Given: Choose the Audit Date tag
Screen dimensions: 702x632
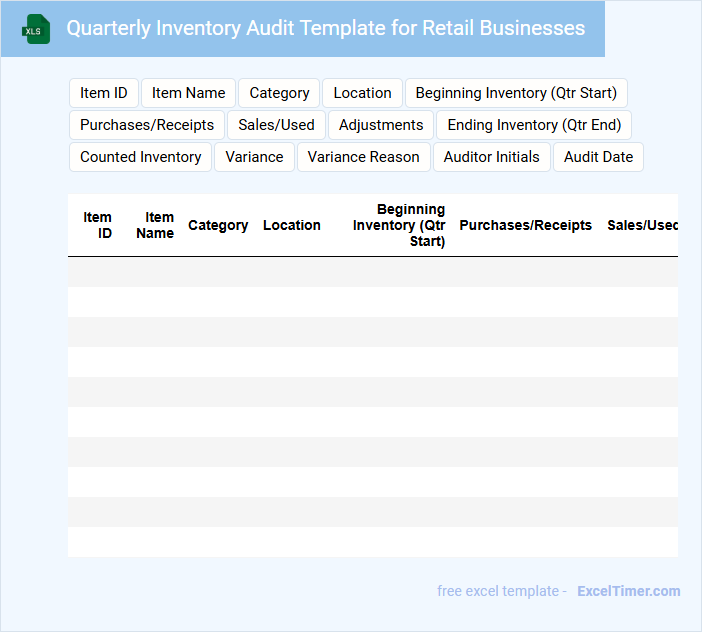Looking at the screenshot, I should 598,157.
